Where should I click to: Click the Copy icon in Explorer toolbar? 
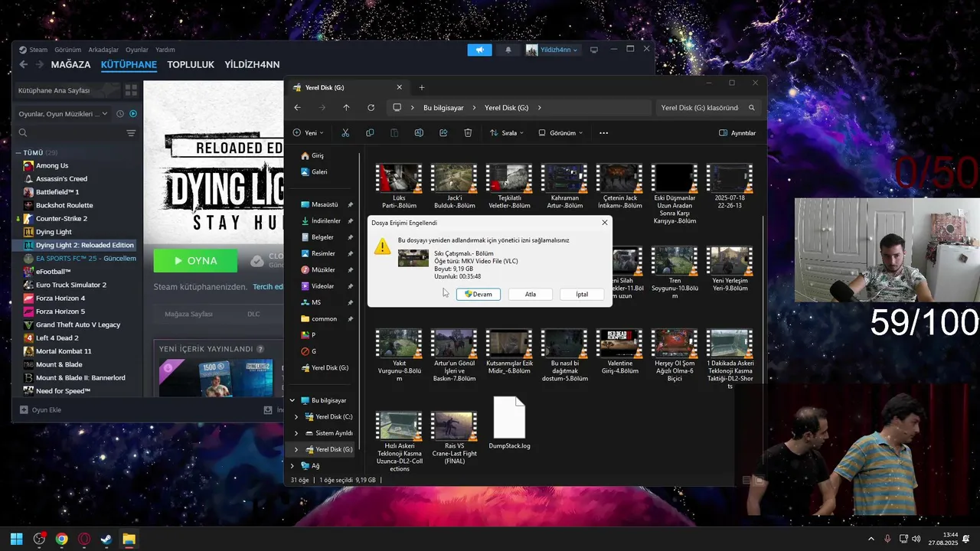[x=370, y=132]
